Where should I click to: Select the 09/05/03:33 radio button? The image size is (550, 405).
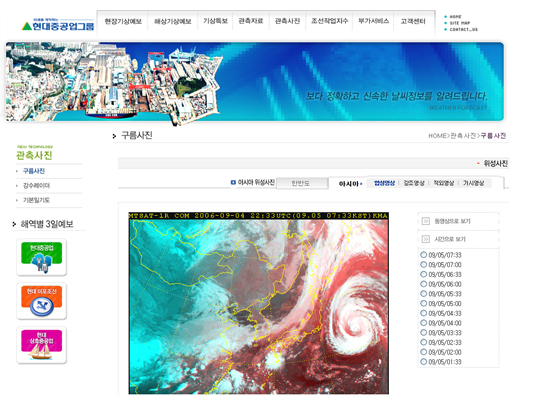(x=423, y=333)
